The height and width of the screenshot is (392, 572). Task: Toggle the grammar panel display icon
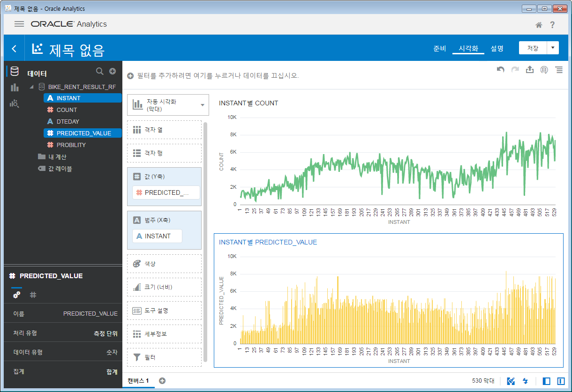point(561,381)
